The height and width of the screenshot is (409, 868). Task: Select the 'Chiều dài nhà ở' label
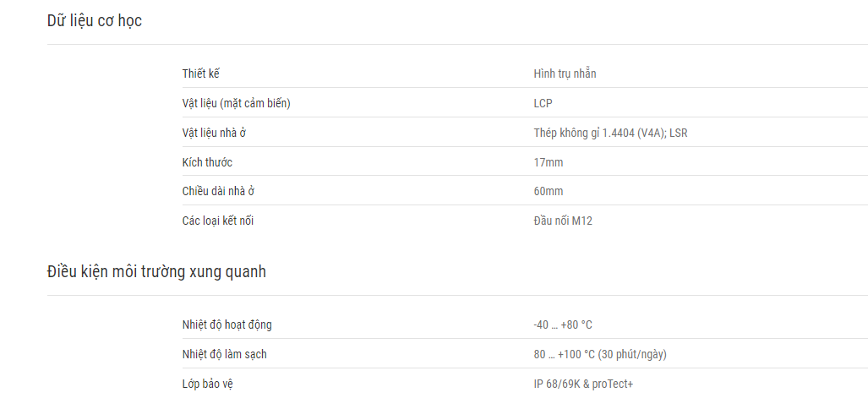click(218, 191)
